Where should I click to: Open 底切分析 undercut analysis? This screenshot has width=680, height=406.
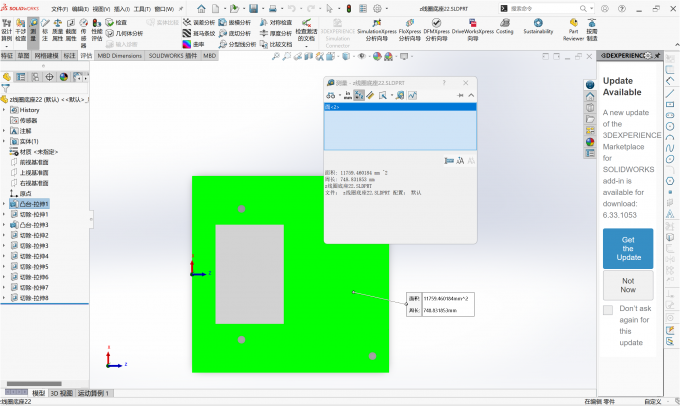point(235,33)
